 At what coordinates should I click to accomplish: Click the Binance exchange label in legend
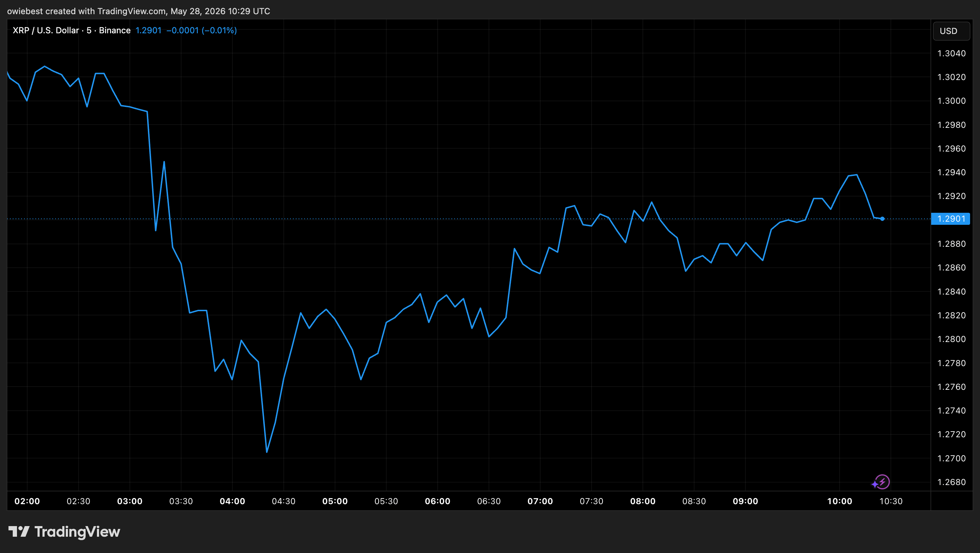(115, 30)
